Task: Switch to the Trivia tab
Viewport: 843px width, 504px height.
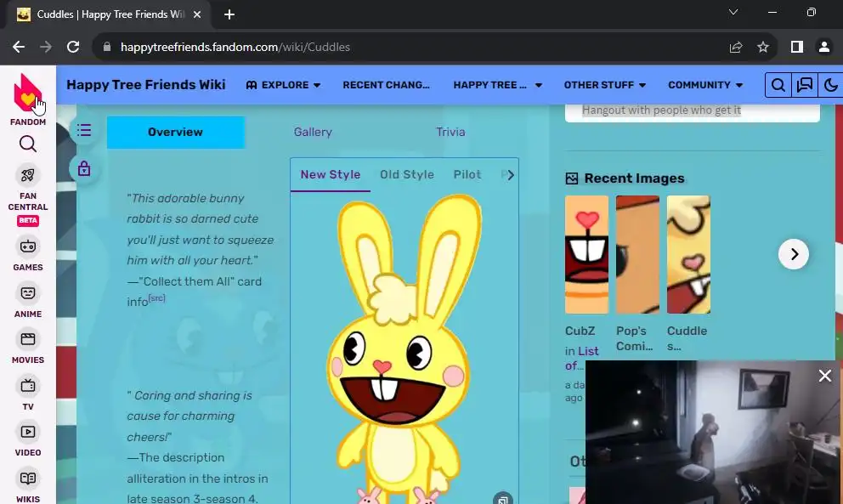Action: click(x=450, y=133)
